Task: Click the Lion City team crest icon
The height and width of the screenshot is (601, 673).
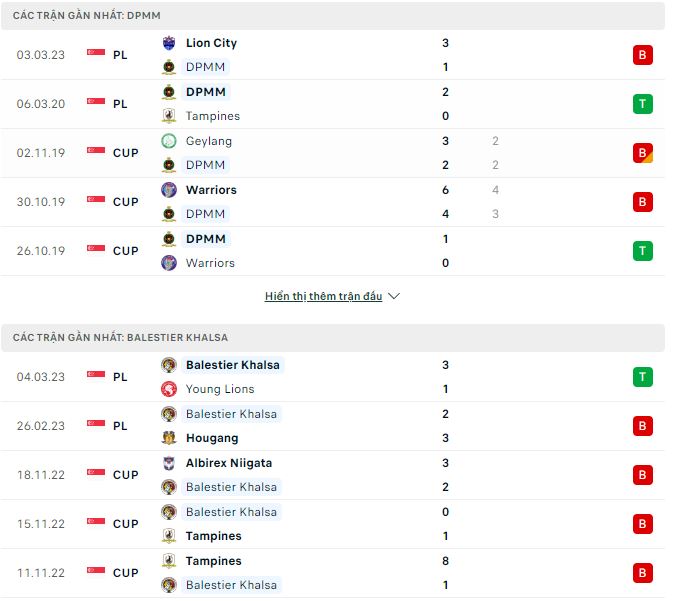Action: point(168,43)
